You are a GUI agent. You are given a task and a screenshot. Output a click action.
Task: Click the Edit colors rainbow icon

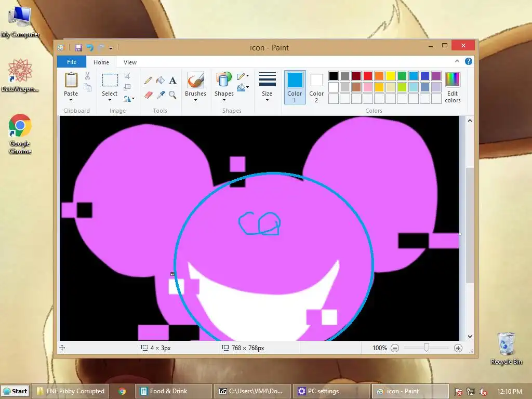tap(453, 80)
